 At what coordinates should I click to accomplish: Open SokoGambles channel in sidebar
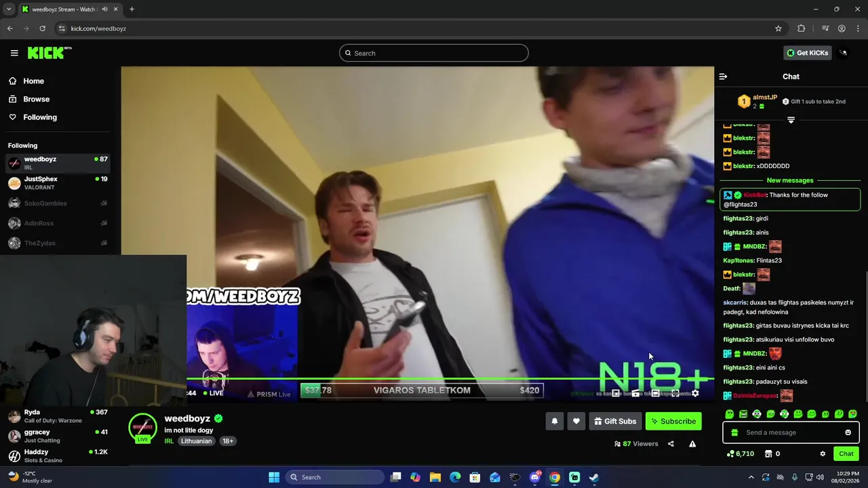[59, 203]
